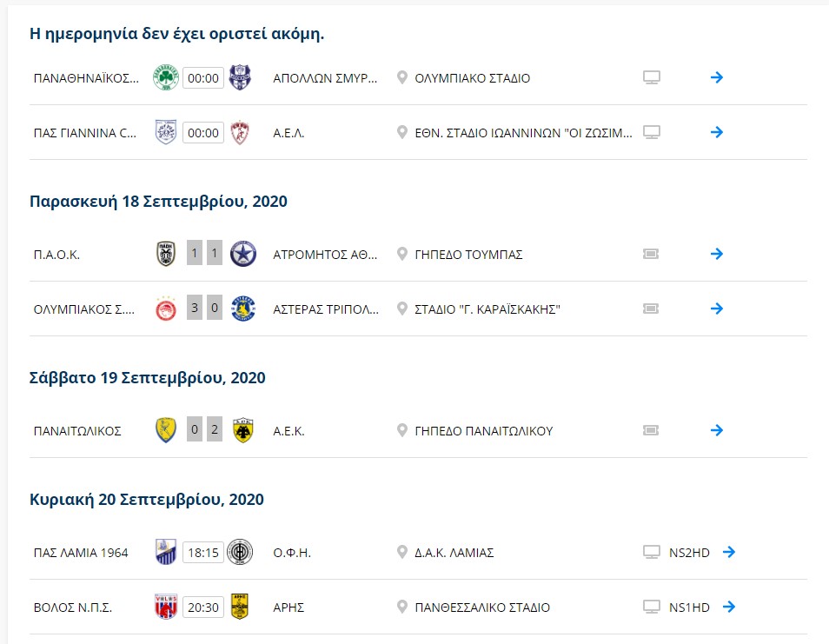The height and width of the screenshot is (644, 829).
Task: Click location pin beside ΓΗΠΕΔΟ ΤΟΥΜΠΑΣ
Action: [402, 255]
